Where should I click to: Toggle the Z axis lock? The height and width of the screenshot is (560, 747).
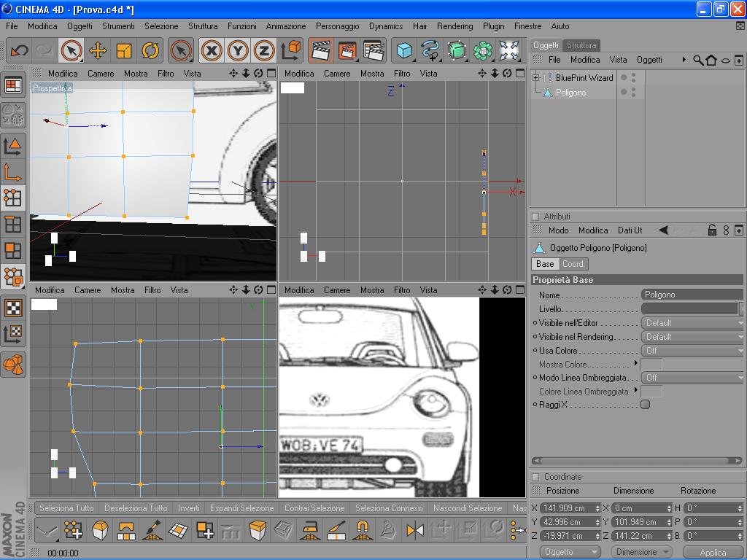[x=264, y=50]
